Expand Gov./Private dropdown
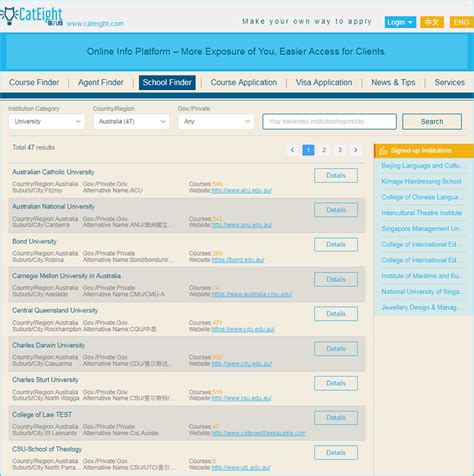The height and width of the screenshot is (476, 474). pos(216,121)
